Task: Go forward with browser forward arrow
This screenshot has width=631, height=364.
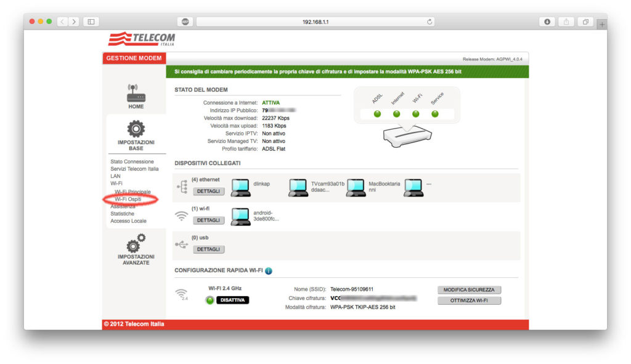Action: pos(74,22)
